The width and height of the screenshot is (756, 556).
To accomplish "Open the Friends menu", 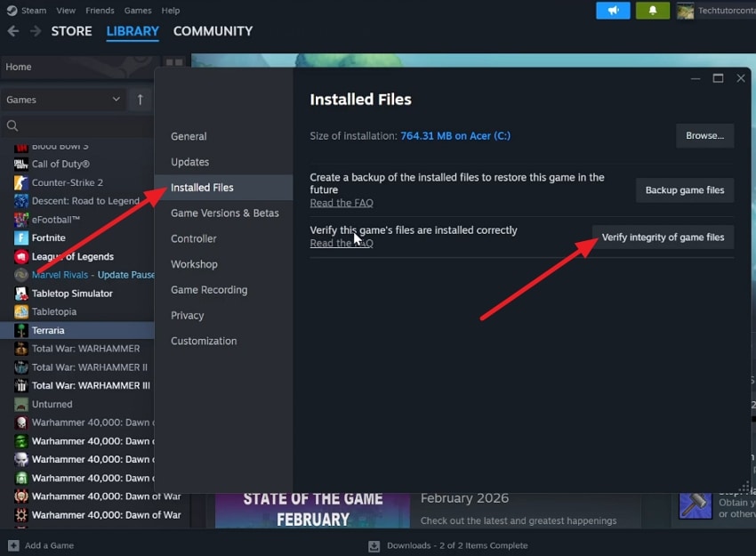I will click(100, 11).
